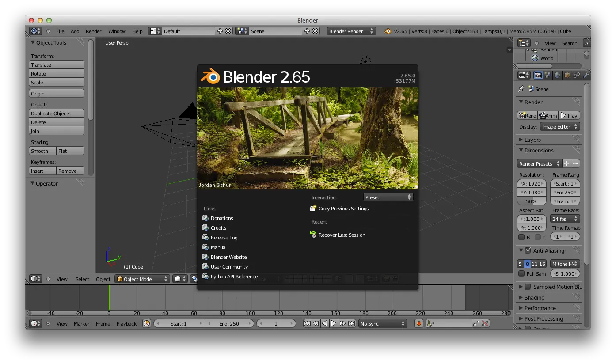Play the animation forward
The image size is (616, 364).
pyautogui.click(x=334, y=324)
